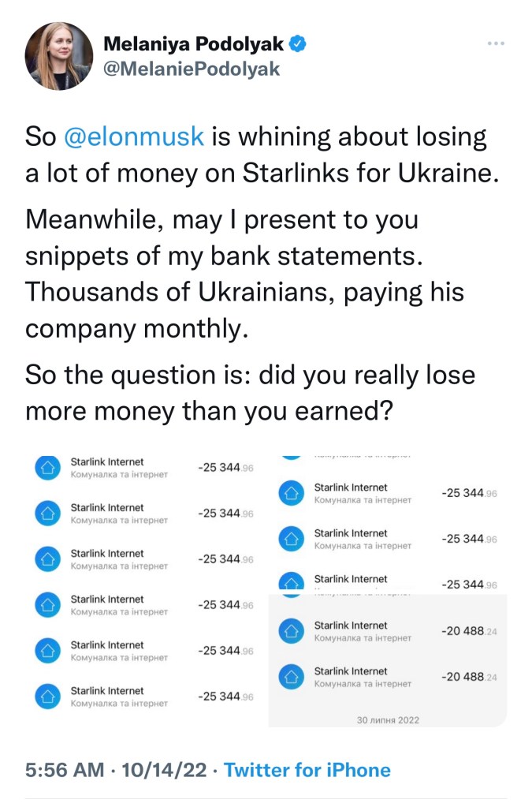This screenshot has height=807, width=532.
Task: Open the @MelaniePodolyak handle link
Action: 192,69
